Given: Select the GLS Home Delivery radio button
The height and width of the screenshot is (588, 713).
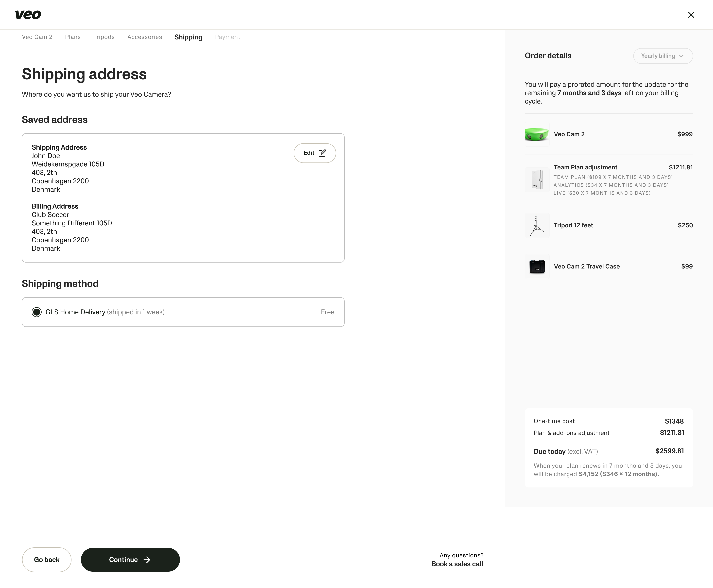Looking at the screenshot, I should 37,312.
